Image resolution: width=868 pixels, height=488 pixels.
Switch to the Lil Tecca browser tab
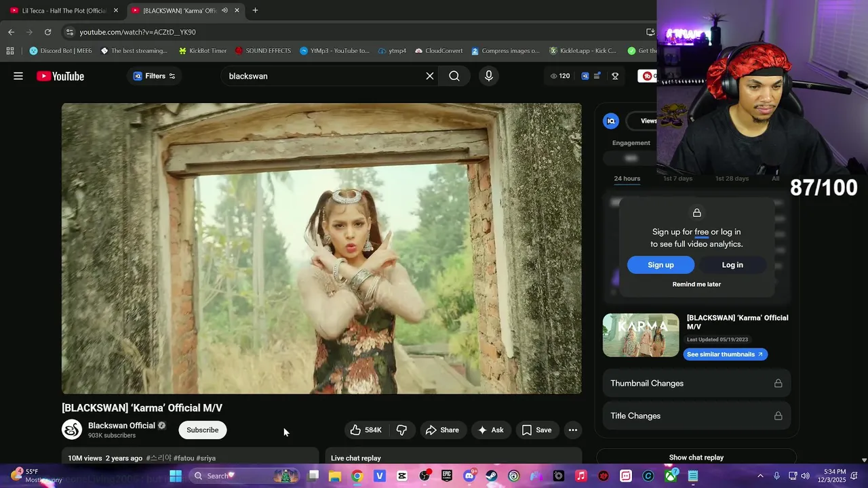point(64,10)
